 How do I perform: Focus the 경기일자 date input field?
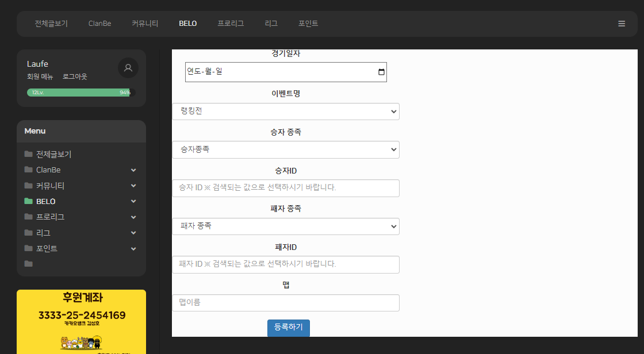tap(286, 72)
